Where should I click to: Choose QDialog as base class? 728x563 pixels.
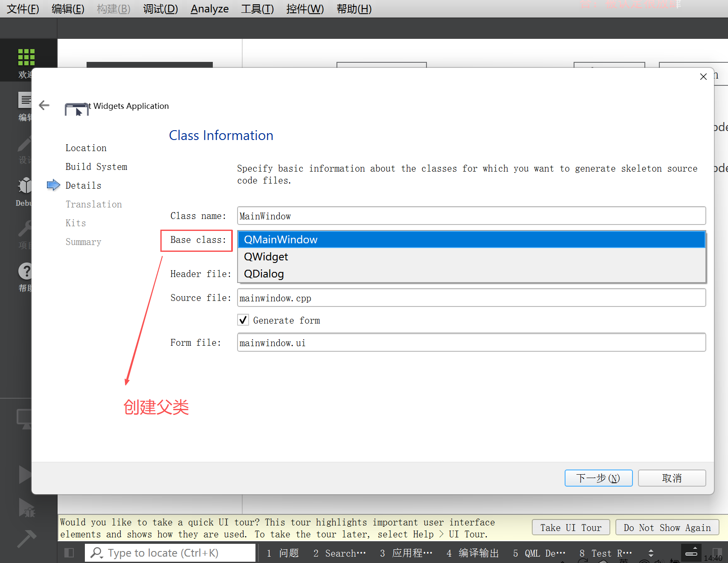point(471,274)
